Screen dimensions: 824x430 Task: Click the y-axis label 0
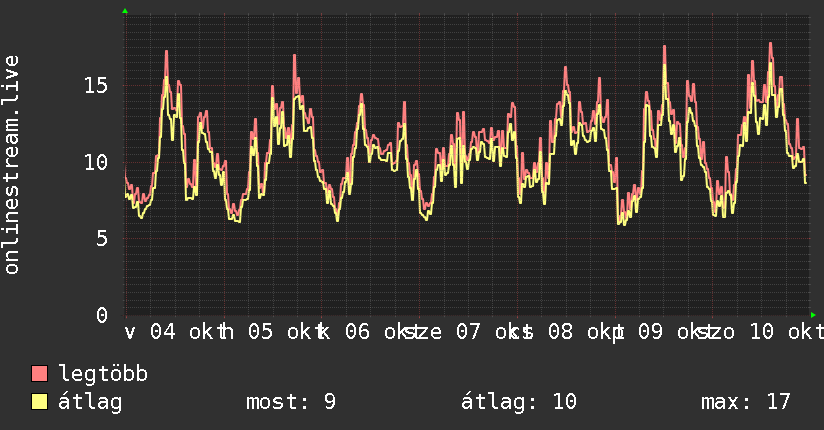coord(102,315)
